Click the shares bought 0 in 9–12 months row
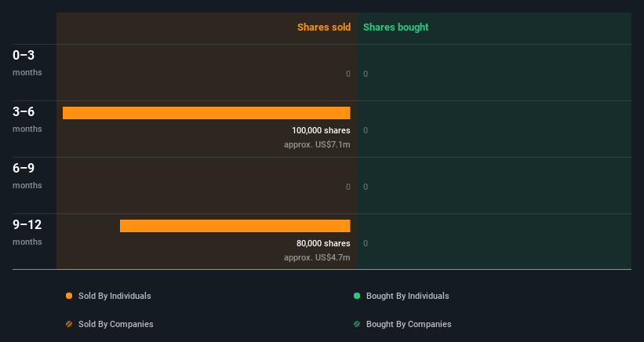Viewport: 644px width, 342px height. 366,243
